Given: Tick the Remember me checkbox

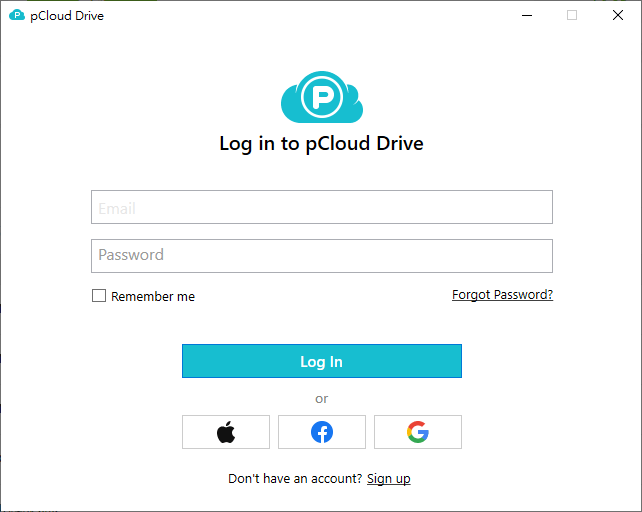Looking at the screenshot, I should click(x=99, y=295).
